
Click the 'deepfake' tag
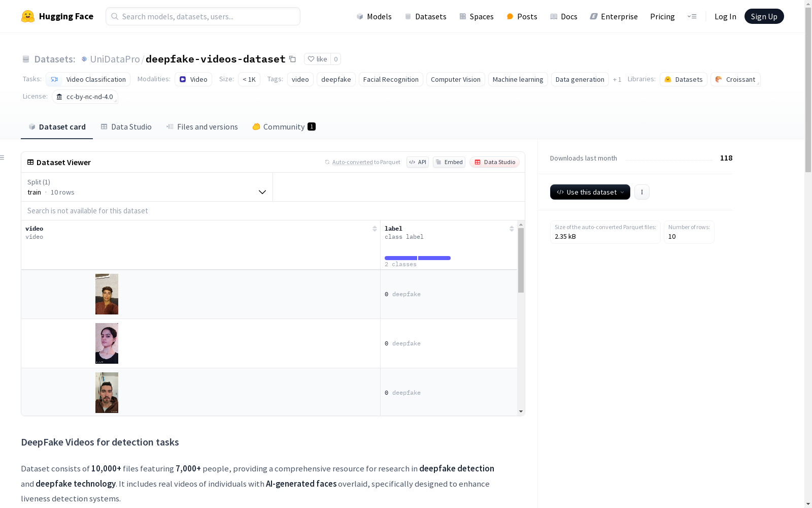tap(336, 79)
